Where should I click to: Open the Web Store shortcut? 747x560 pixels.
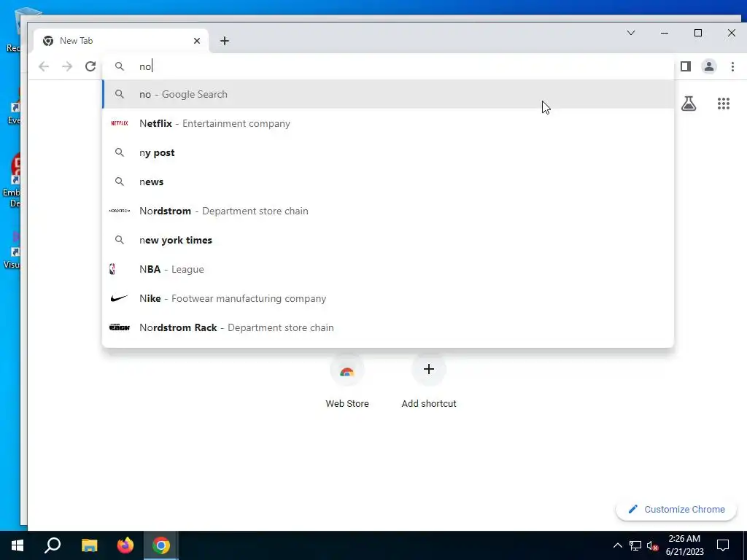click(347, 381)
